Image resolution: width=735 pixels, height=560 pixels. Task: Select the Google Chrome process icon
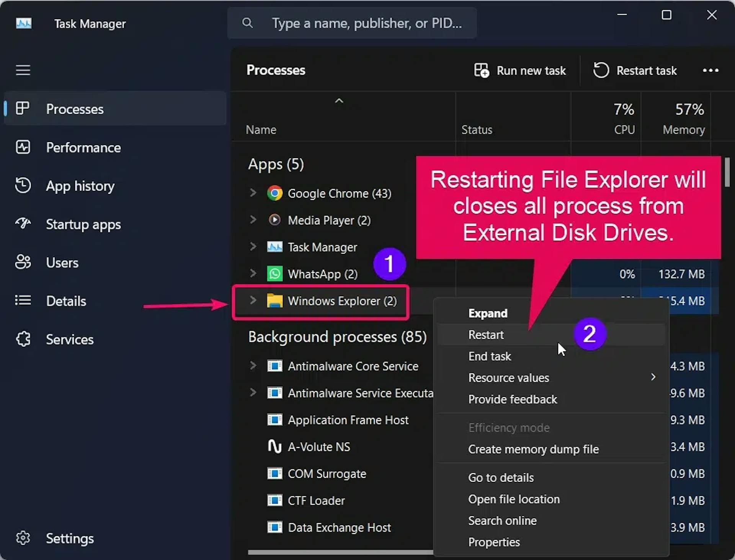[x=275, y=193]
